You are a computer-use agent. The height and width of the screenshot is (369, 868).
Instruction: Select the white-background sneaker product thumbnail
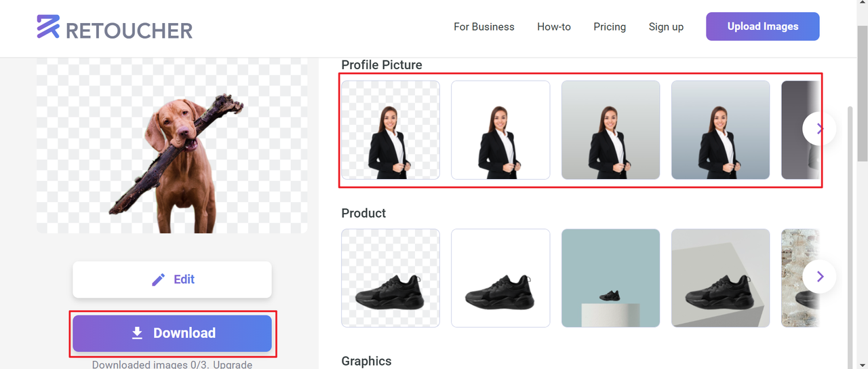500,278
